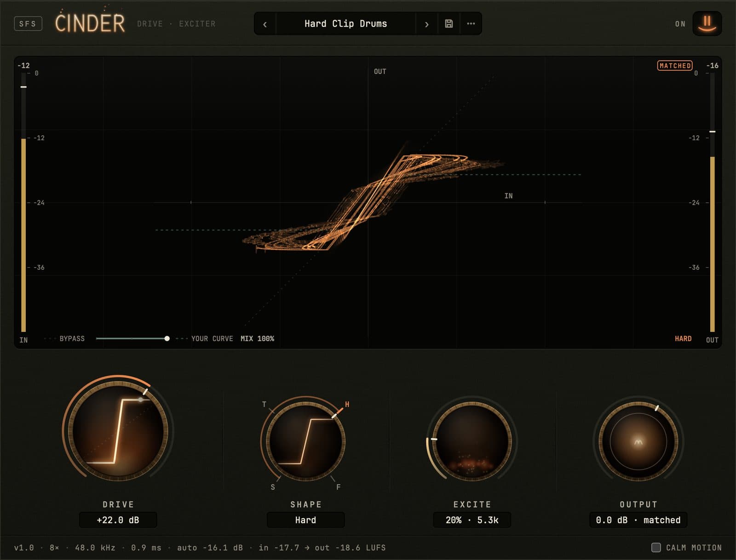Select the H shape position marker
Screen dimensions: 736x560
[347, 405]
